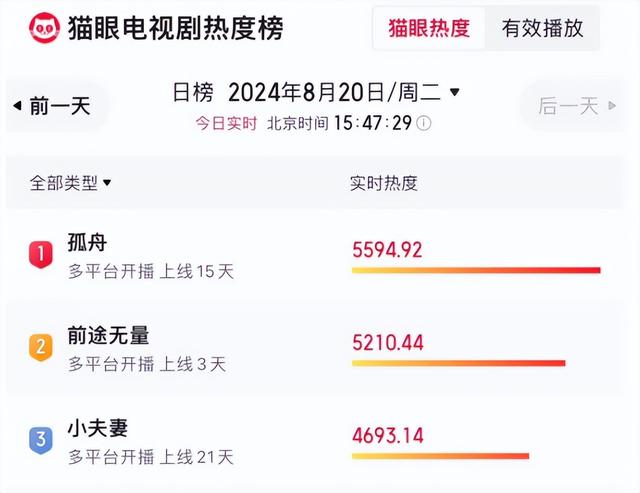Expand the 全部类型 filter dropdown
Viewport: 640px width, 493px height.
106,183
